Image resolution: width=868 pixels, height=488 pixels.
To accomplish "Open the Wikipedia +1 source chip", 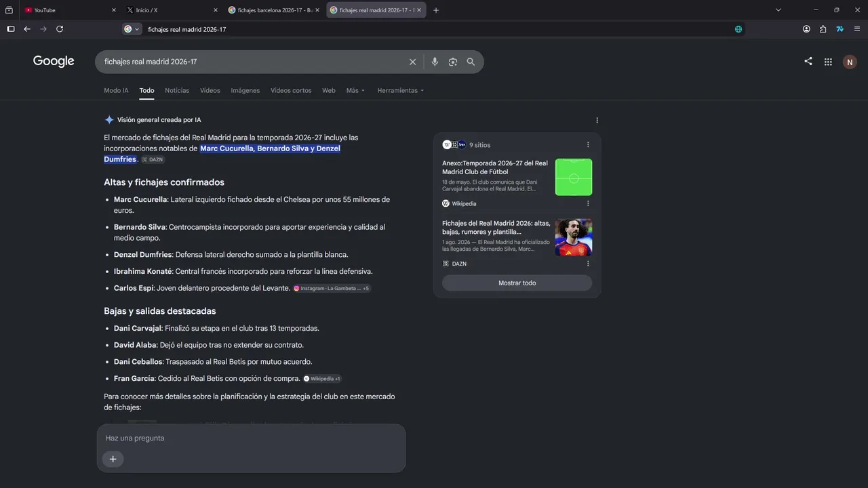I will (322, 379).
